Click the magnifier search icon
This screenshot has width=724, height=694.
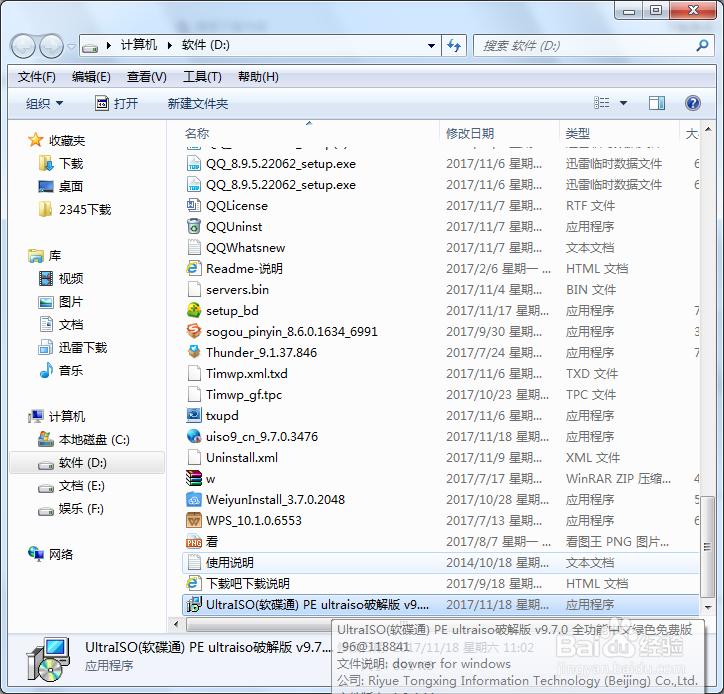coord(703,45)
